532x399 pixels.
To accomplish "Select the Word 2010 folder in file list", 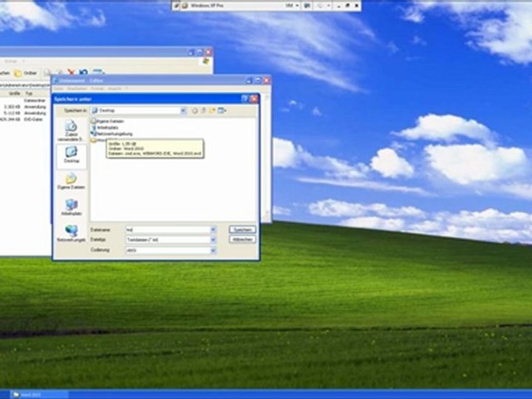I will tap(99, 140).
